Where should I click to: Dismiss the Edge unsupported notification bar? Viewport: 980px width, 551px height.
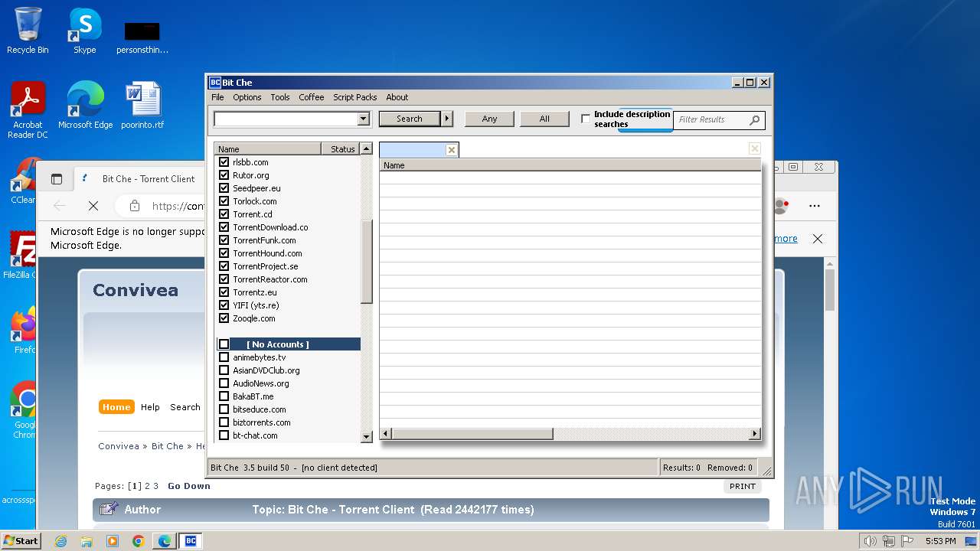pos(818,239)
